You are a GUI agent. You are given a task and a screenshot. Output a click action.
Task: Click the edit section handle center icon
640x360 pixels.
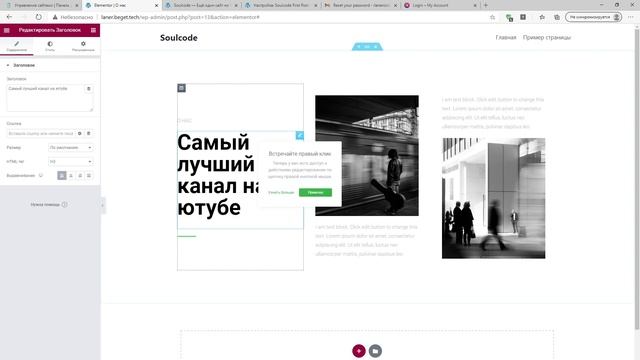coord(367,47)
